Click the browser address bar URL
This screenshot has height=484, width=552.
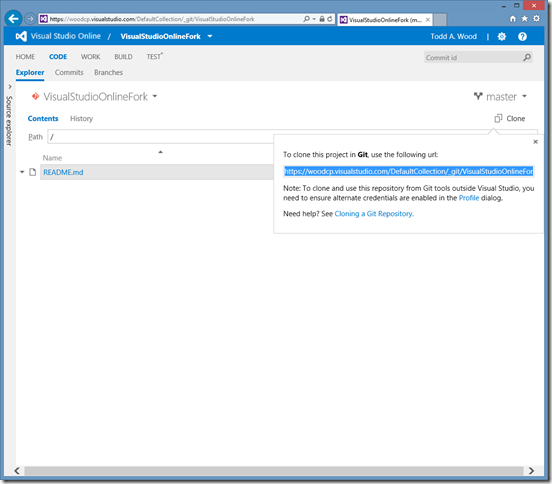click(x=152, y=19)
